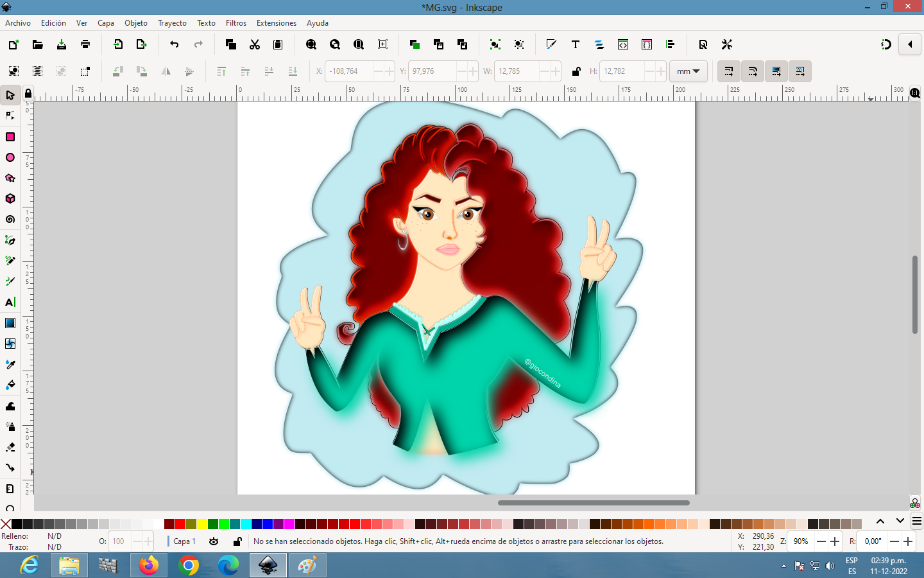
Task: Choose the Spray tool
Action: pos(10,426)
